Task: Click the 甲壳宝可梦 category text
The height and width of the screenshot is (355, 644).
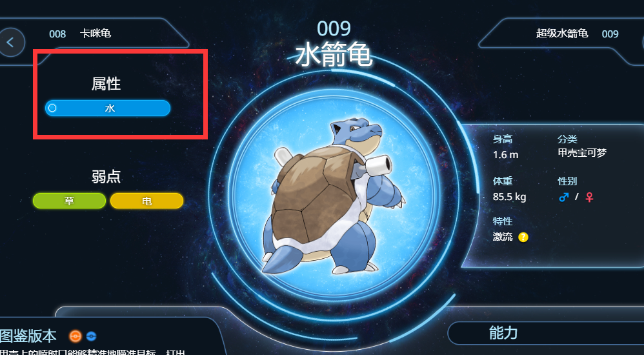Action: click(582, 153)
